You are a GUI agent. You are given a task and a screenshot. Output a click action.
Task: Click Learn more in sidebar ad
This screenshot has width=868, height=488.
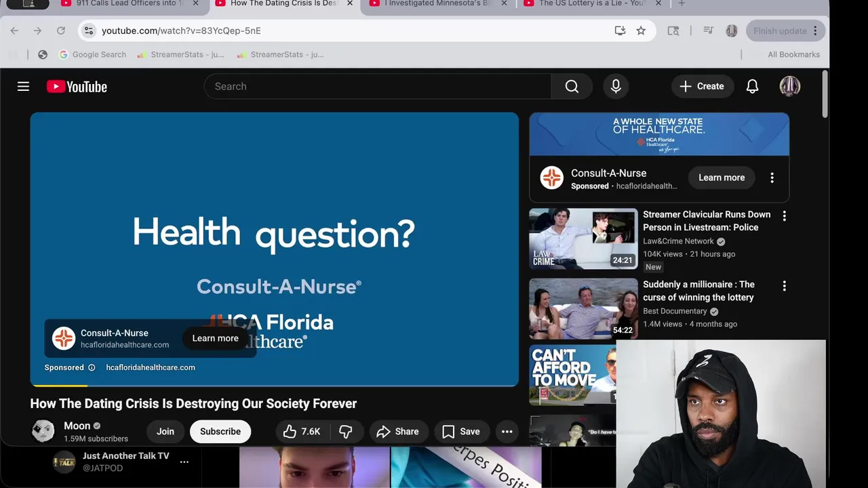point(722,178)
